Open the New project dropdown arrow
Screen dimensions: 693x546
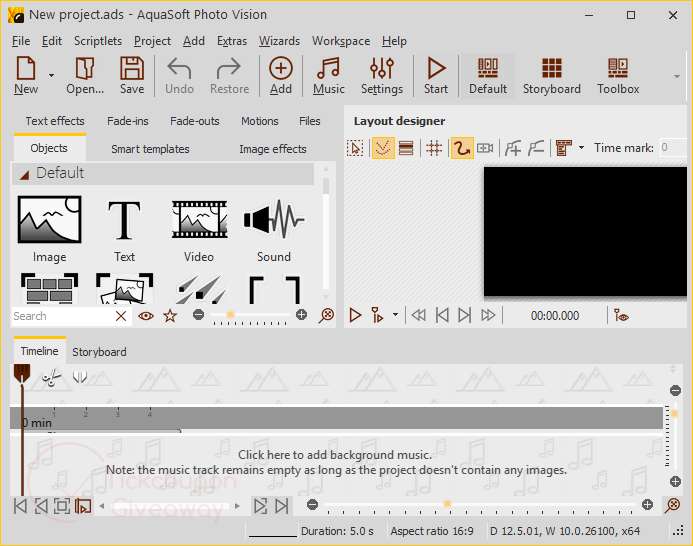pos(51,75)
